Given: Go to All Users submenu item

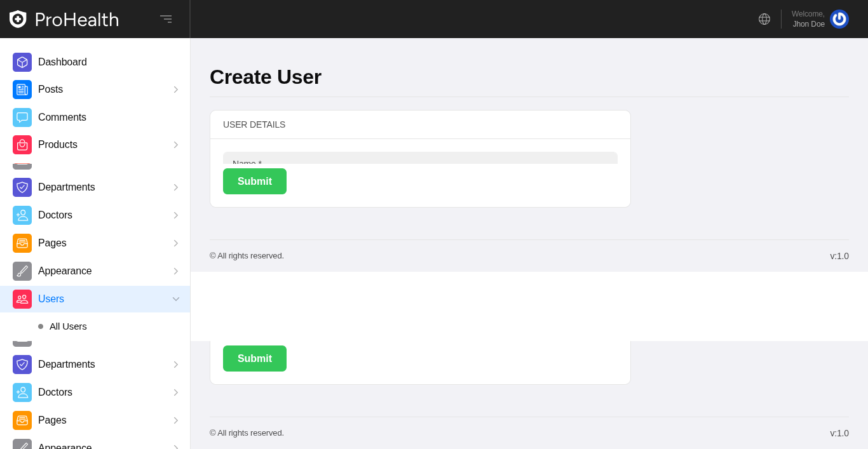Looking at the screenshot, I should (68, 326).
